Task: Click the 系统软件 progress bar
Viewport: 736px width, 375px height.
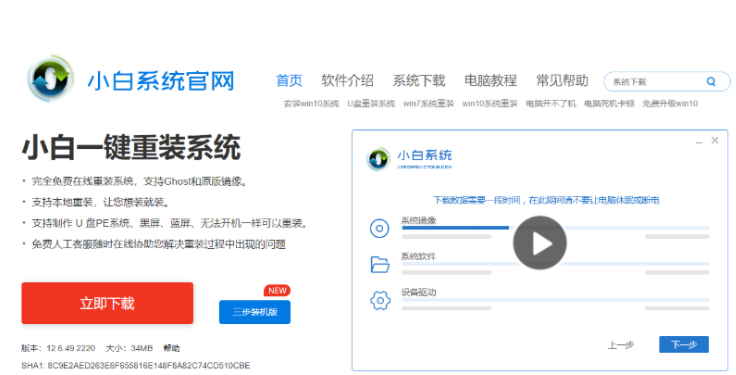Action: [555, 264]
